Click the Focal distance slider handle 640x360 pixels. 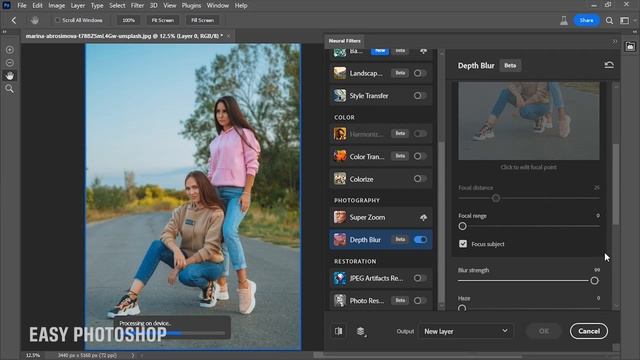click(x=496, y=198)
